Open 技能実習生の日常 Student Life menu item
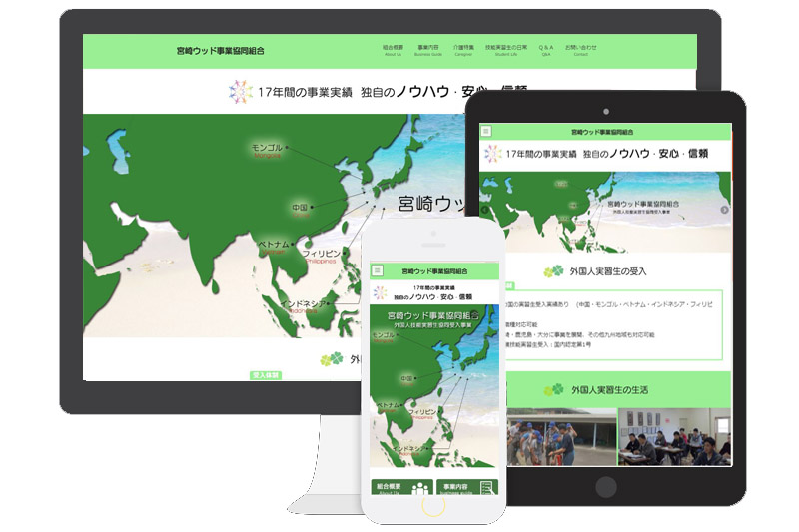799x532 pixels. tap(506, 50)
